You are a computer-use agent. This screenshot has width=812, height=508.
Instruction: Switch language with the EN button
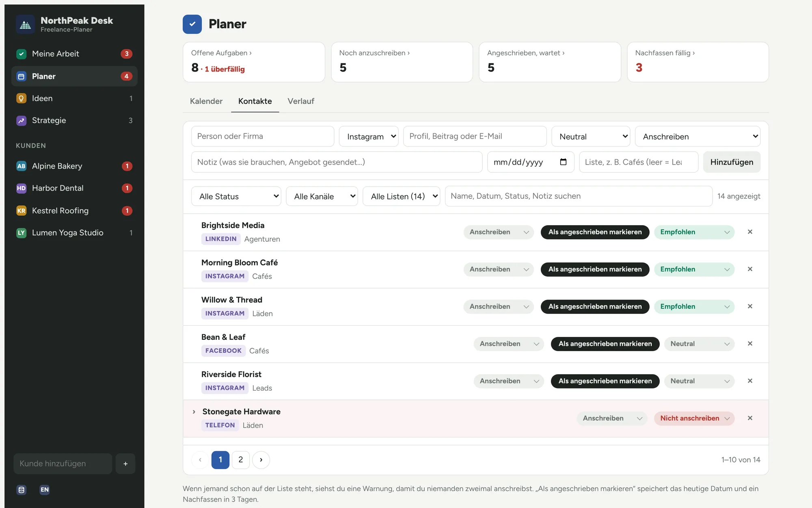click(x=45, y=490)
